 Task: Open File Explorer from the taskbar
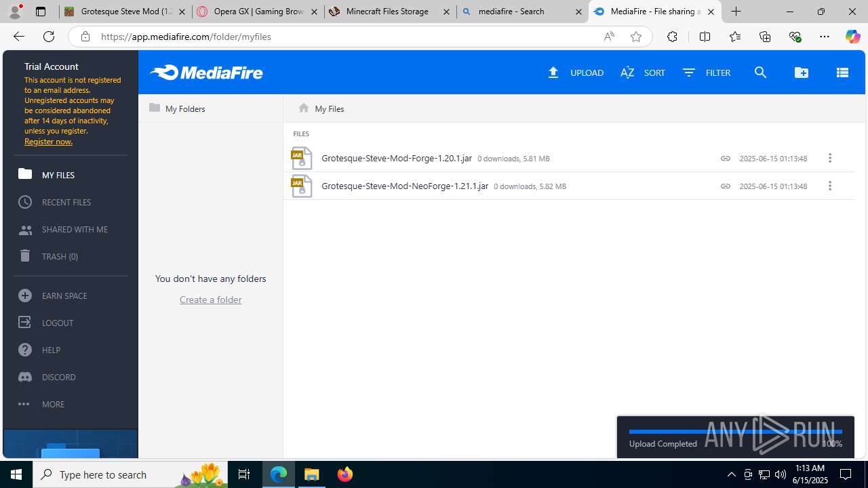312,474
